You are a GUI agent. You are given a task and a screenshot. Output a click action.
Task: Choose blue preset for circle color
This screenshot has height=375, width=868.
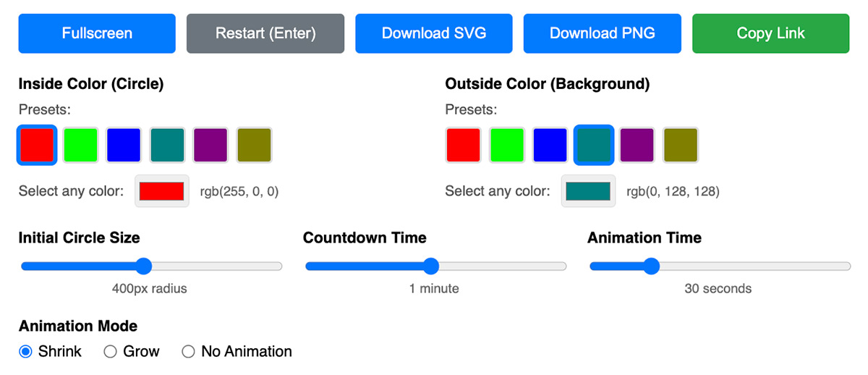pyautogui.click(x=124, y=145)
